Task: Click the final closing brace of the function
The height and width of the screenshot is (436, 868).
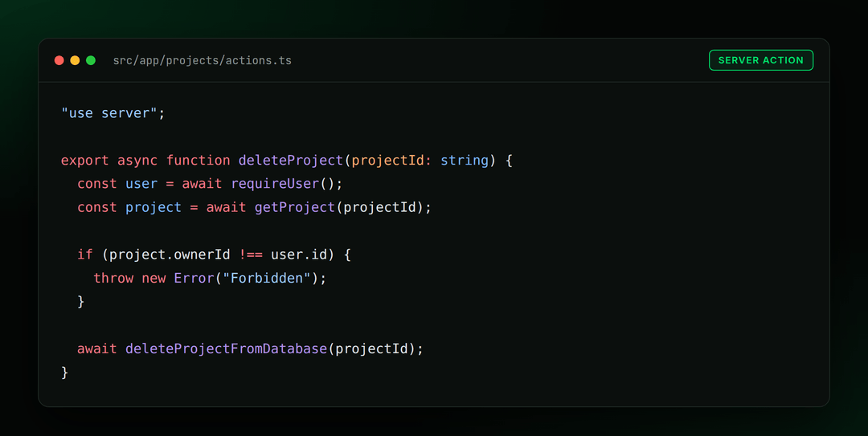Action: click(x=65, y=373)
